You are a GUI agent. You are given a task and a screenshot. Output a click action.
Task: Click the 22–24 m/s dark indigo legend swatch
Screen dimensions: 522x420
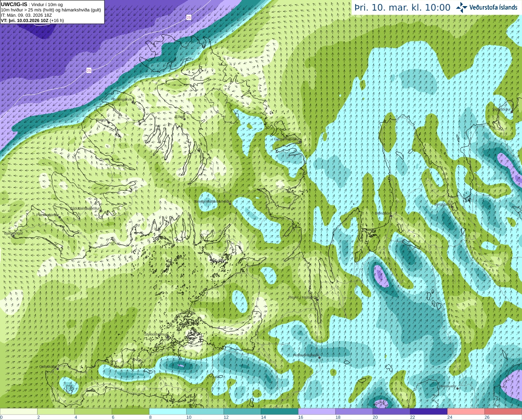coord(429,411)
